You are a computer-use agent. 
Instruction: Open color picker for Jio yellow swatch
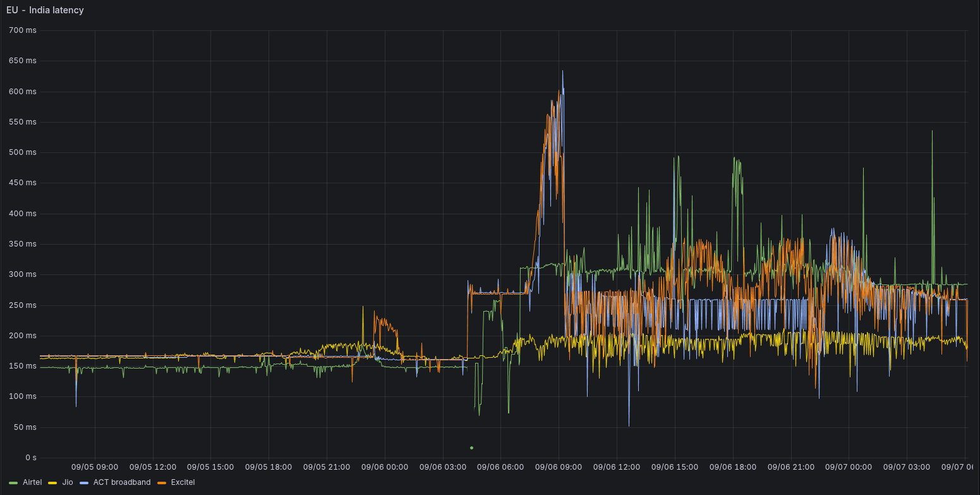click(53, 483)
